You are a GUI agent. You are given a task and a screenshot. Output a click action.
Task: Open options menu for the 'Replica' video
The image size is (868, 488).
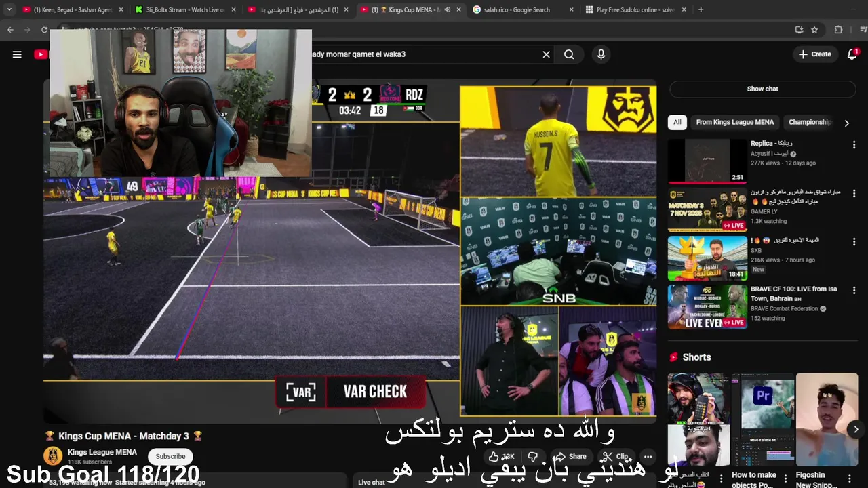[854, 145]
